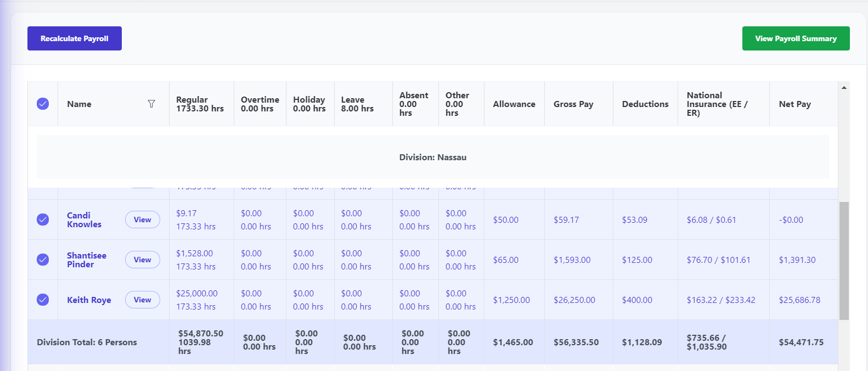Viewport: 868px width, 371px height.
Task: Select division total regular $54,870.50
Action: (x=201, y=333)
